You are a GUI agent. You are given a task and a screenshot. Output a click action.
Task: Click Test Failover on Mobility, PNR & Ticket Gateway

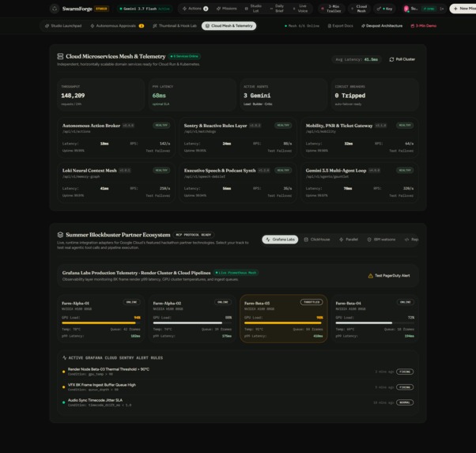402,151
